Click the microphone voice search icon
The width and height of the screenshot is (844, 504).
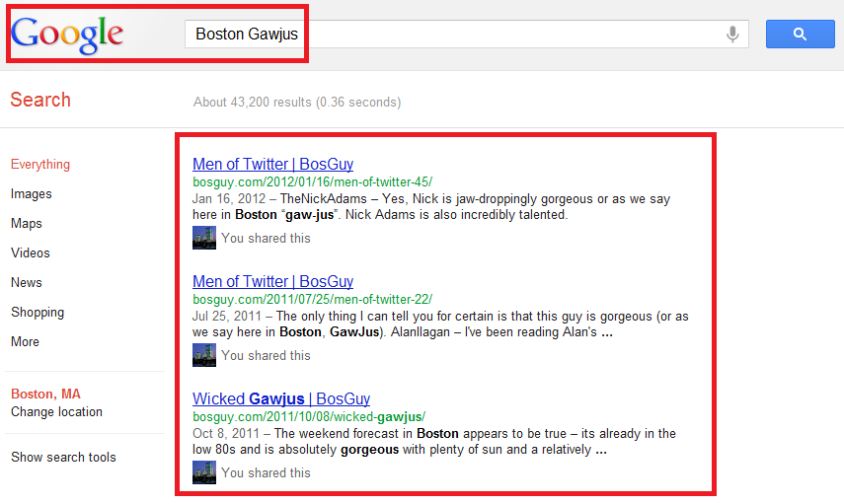732,35
